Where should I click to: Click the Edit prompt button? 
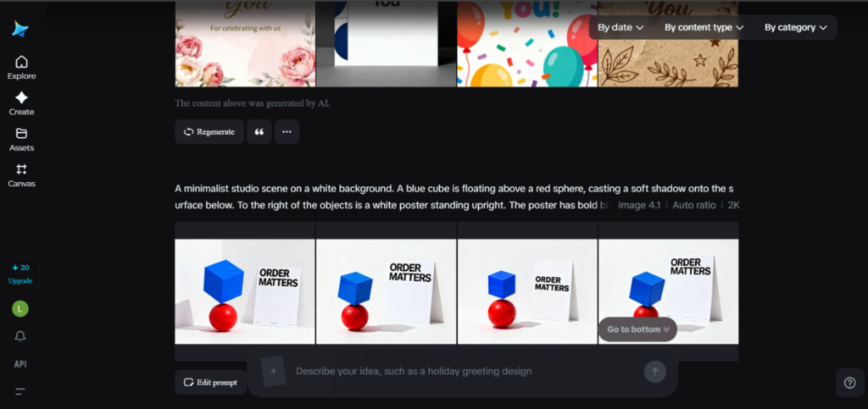point(210,383)
